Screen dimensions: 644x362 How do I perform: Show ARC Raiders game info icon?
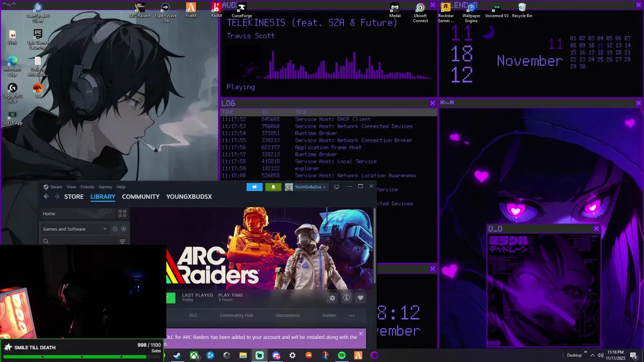(x=346, y=298)
